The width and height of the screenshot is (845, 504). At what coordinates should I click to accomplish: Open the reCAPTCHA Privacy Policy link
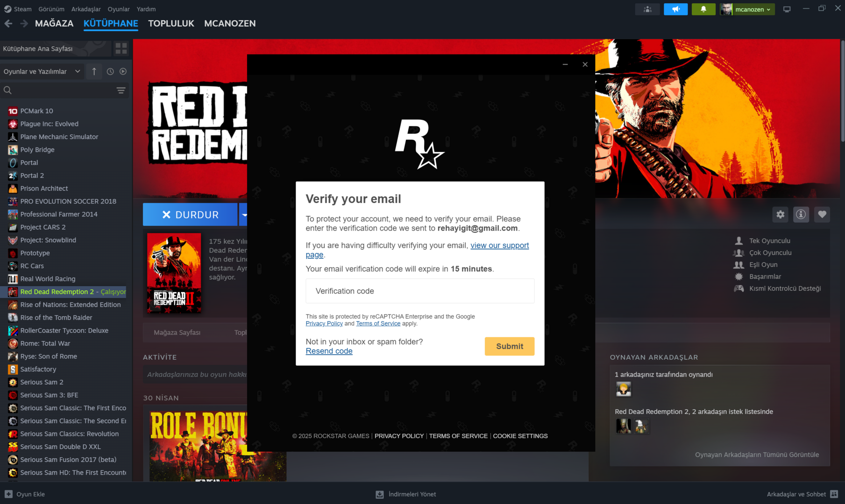click(324, 323)
